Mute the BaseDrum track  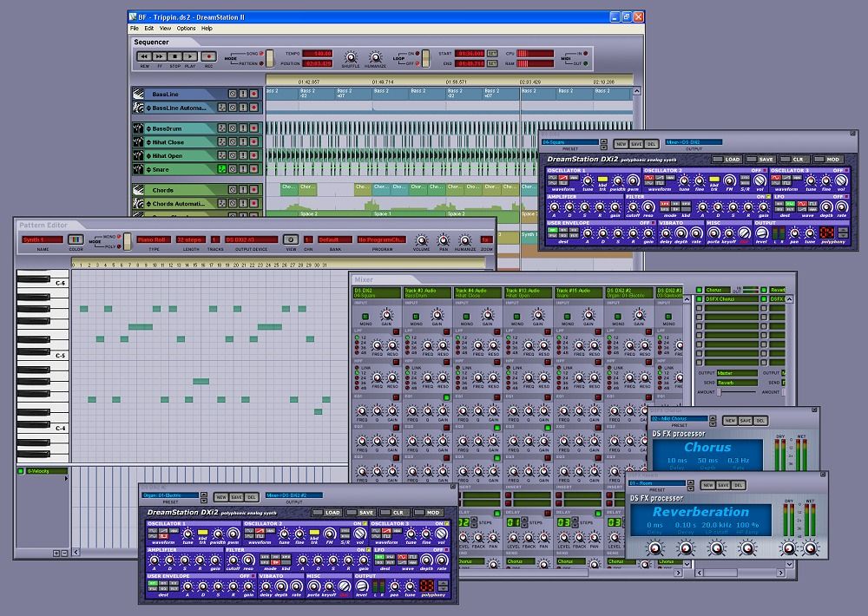(x=233, y=128)
